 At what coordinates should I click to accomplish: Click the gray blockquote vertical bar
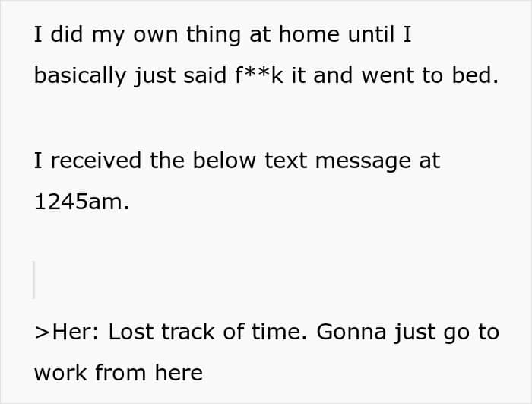pyautogui.click(x=33, y=280)
